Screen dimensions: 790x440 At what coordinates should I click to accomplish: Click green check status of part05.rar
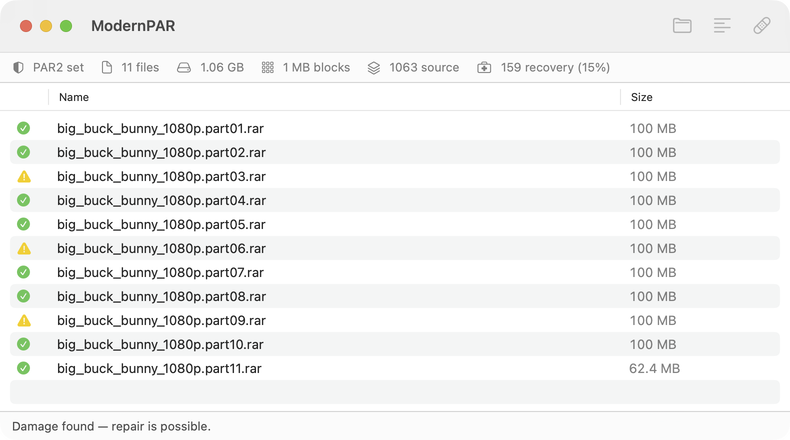coord(23,224)
